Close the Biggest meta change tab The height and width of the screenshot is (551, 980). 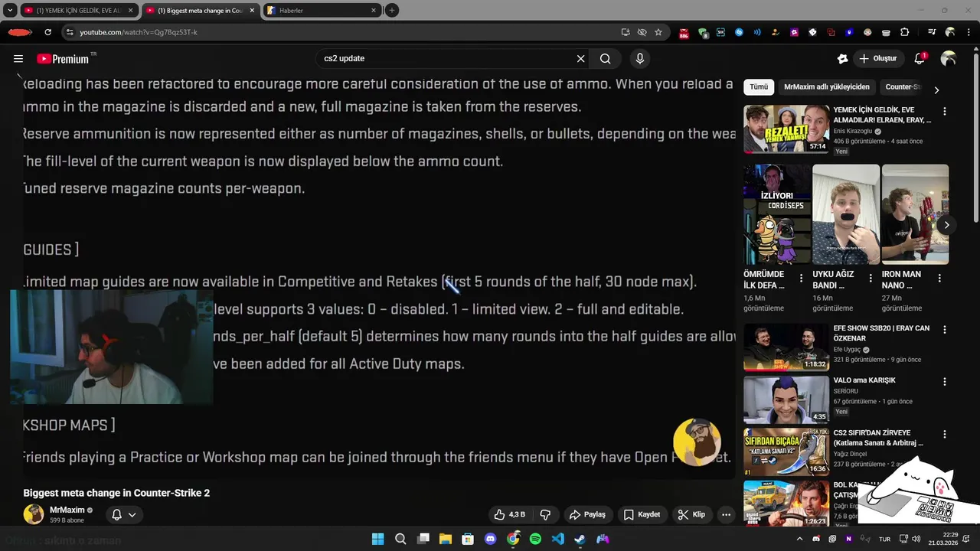[x=252, y=11]
